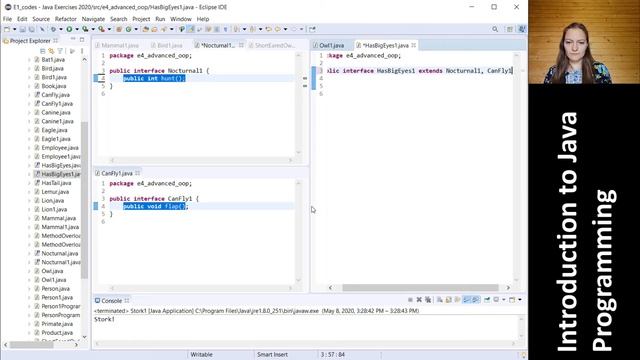Click Remove All Terminated Launches icon
The image size is (640, 360).
pos(428,300)
